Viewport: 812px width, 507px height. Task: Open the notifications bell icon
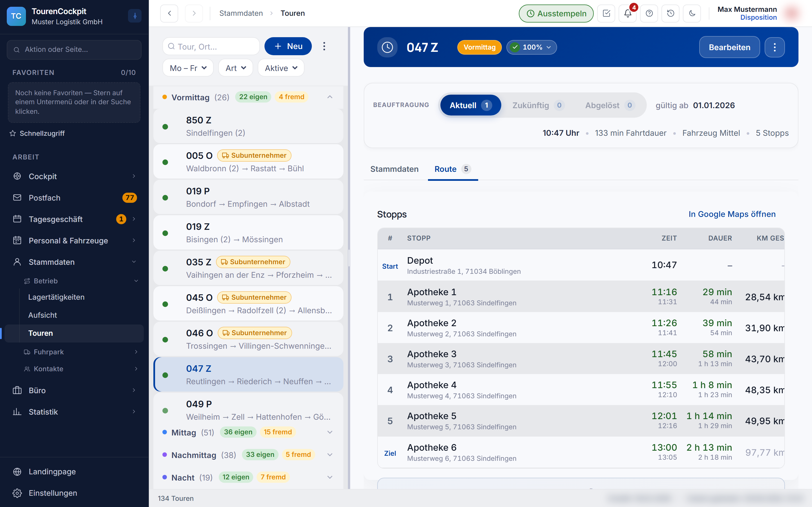pos(627,14)
